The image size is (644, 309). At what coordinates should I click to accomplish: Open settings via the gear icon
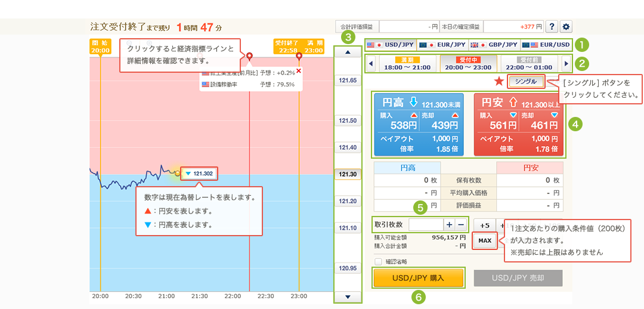[566, 27]
